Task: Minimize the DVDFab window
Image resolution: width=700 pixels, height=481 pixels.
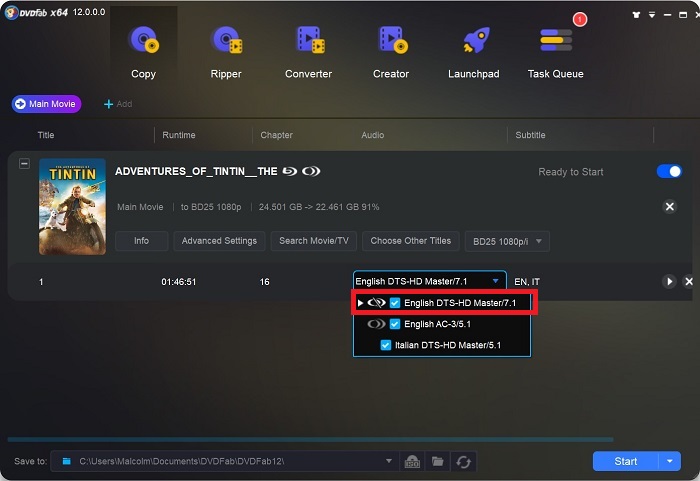Action: (667, 15)
